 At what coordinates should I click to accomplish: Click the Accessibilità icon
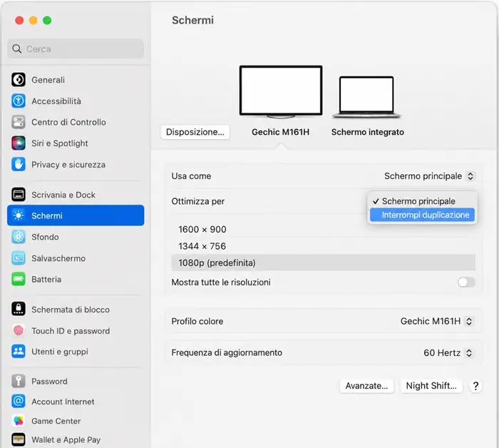(x=19, y=101)
